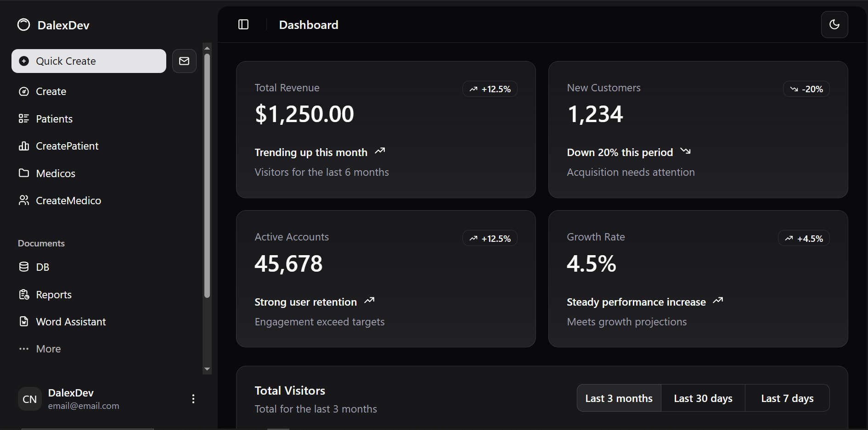Click the CreateMedico users icon

tap(24, 201)
